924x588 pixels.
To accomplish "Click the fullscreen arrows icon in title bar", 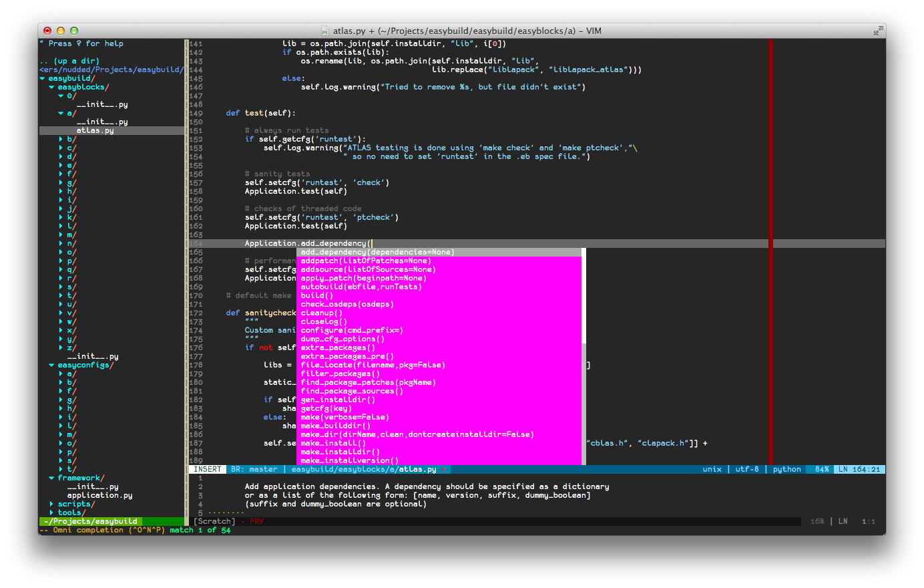I will pyautogui.click(x=878, y=31).
